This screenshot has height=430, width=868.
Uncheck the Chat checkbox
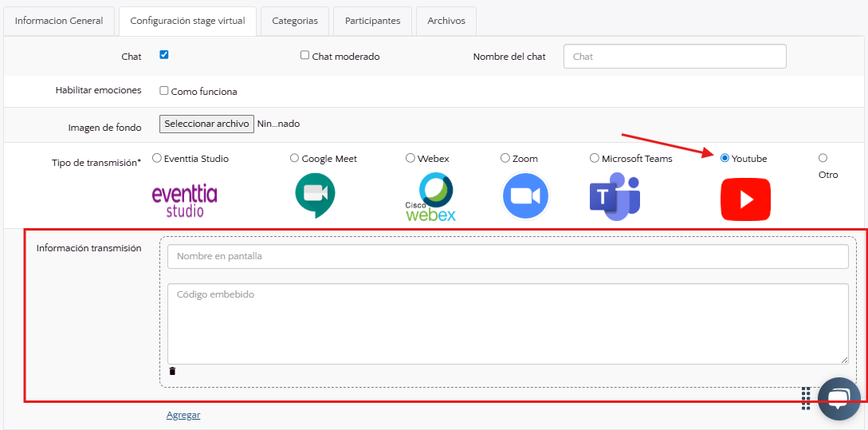164,55
